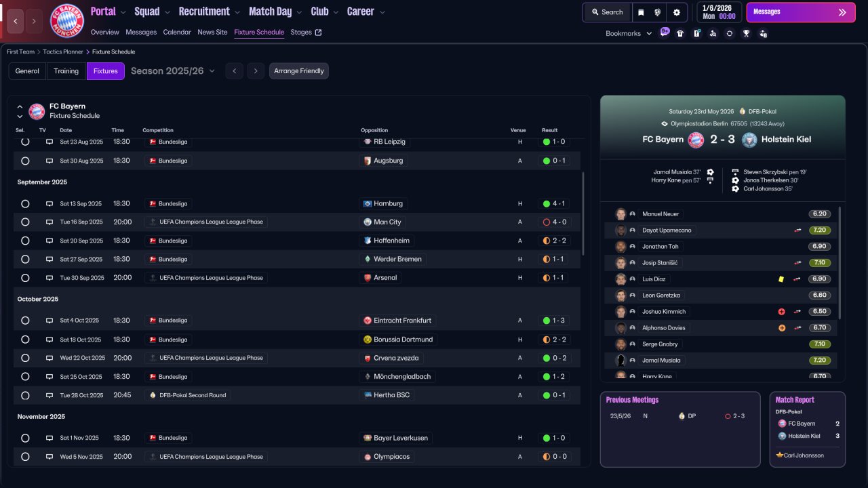Screen dimensions: 868x488
Task: Select the radio for the Augsburg fixture
Action: (x=25, y=161)
